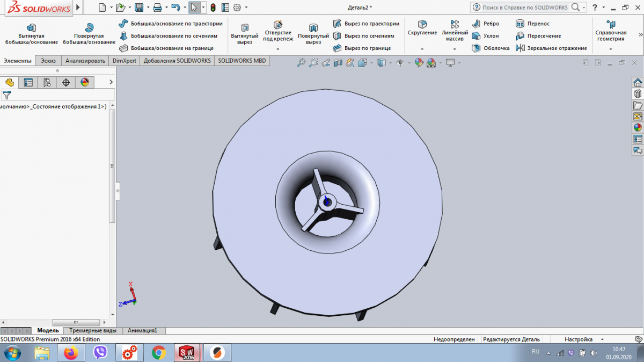Apply the Скругление fillet tool
The width and height of the screenshot is (644, 362).
pos(422,28)
